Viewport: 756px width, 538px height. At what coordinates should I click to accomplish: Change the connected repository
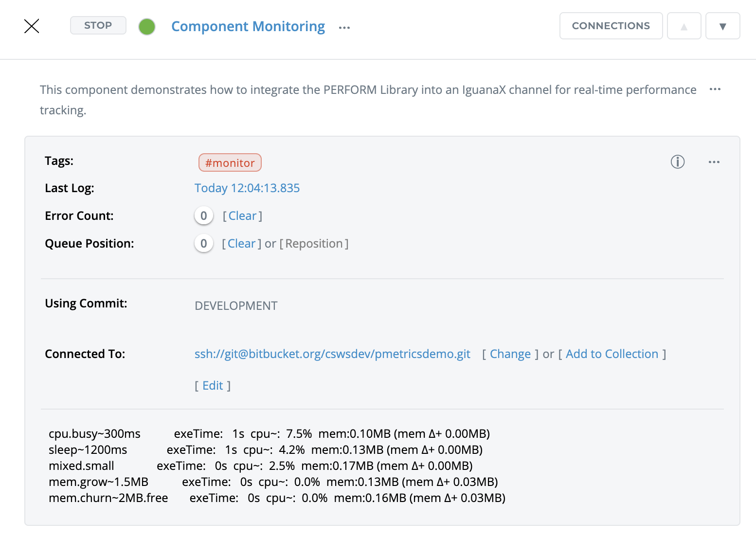[510, 354]
